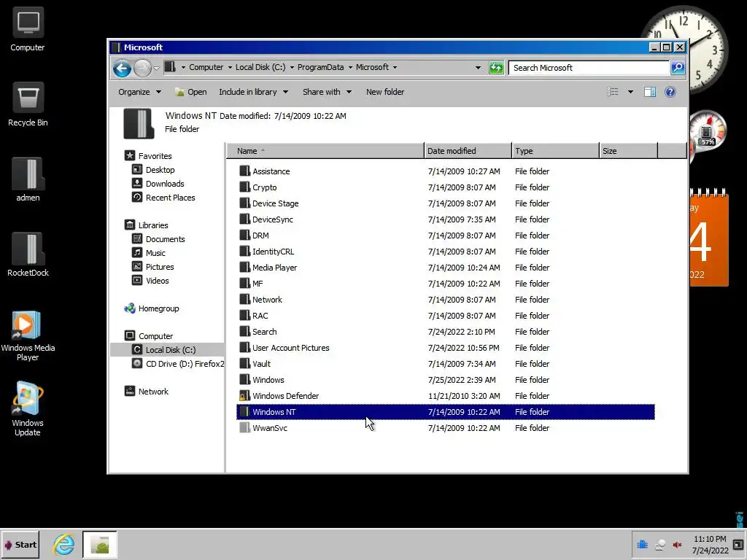747x560 pixels.
Task: Select the DRM folder icon
Action: point(244,236)
